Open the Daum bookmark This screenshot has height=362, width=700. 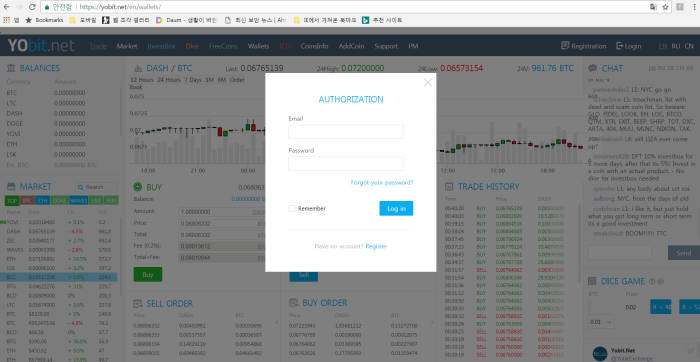[x=186, y=20]
